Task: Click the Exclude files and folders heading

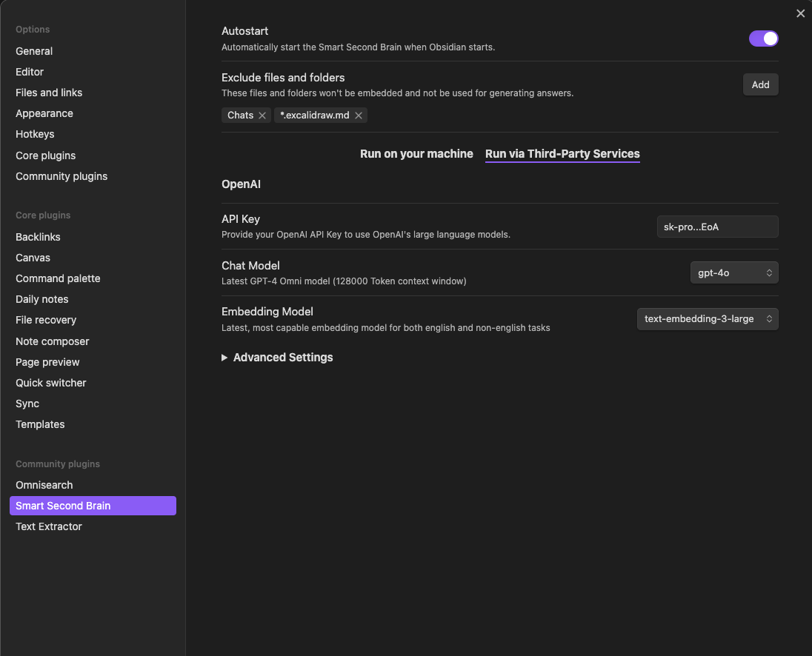Action: point(283,78)
